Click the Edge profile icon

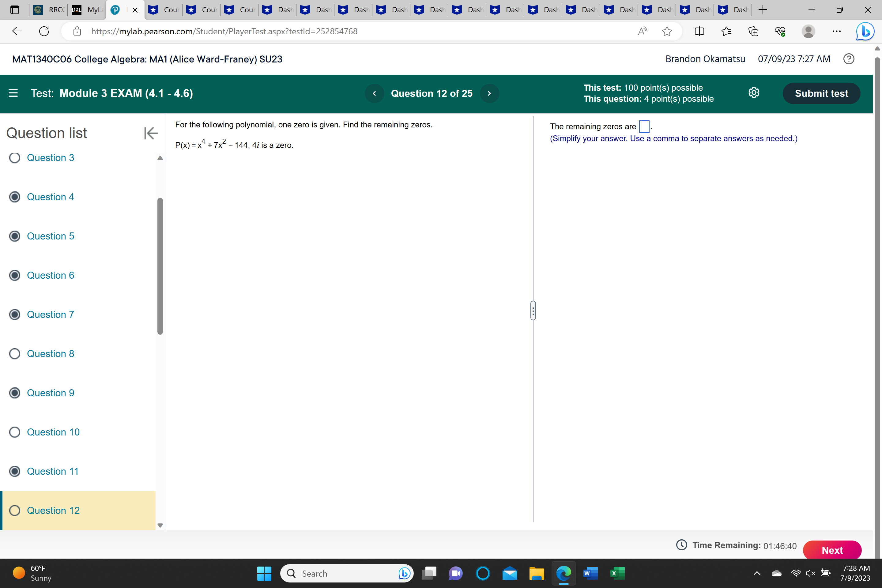tap(808, 32)
